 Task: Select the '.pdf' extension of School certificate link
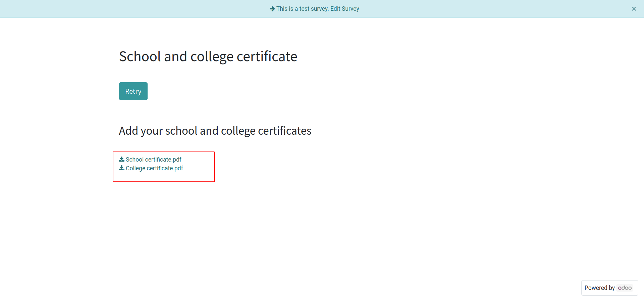[176, 160]
